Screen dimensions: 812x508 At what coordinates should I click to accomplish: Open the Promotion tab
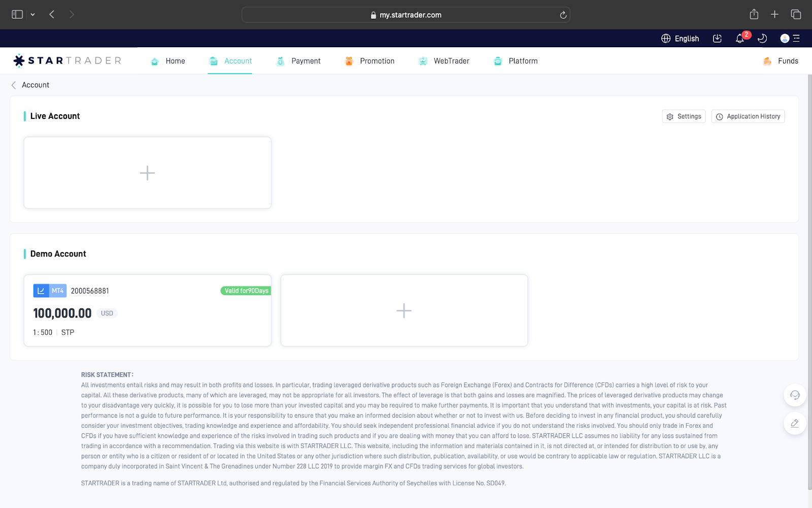coord(369,61)
